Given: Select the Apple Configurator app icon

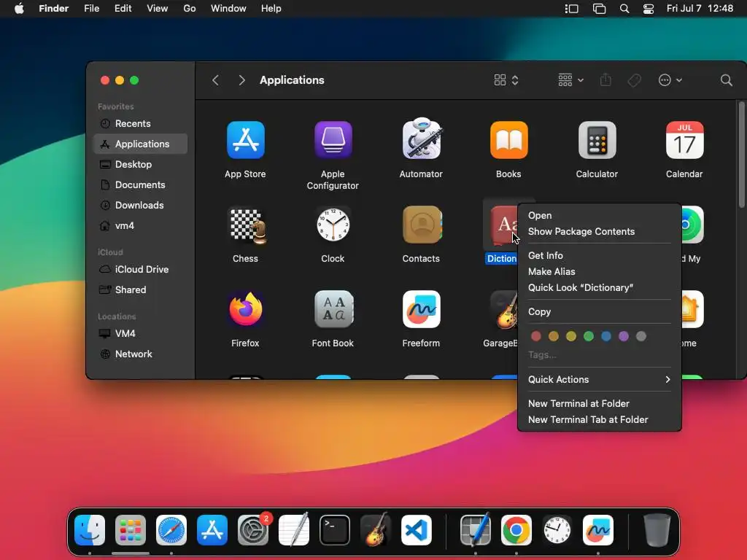Looking at the screenshot, I should click(x=333, y=140).
